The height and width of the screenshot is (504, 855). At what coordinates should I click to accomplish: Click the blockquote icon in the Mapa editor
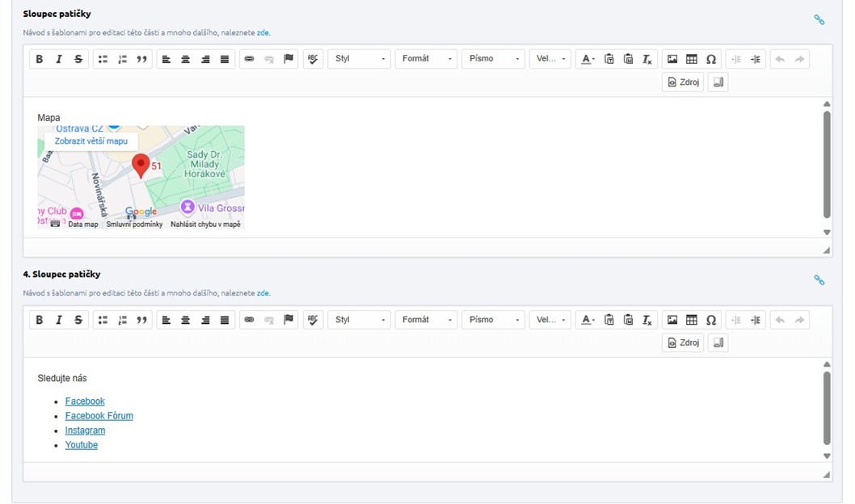click(142, 59)
